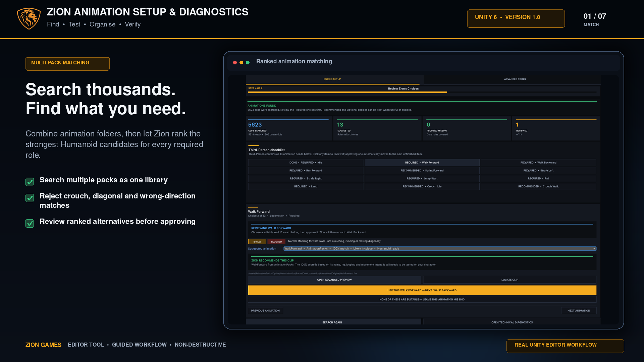Image resolution: width=644 pixels, height=362 pixels.
Task: Click the 'REVIEWING WALK FORWARD' heading
Action: coord(271,228)
